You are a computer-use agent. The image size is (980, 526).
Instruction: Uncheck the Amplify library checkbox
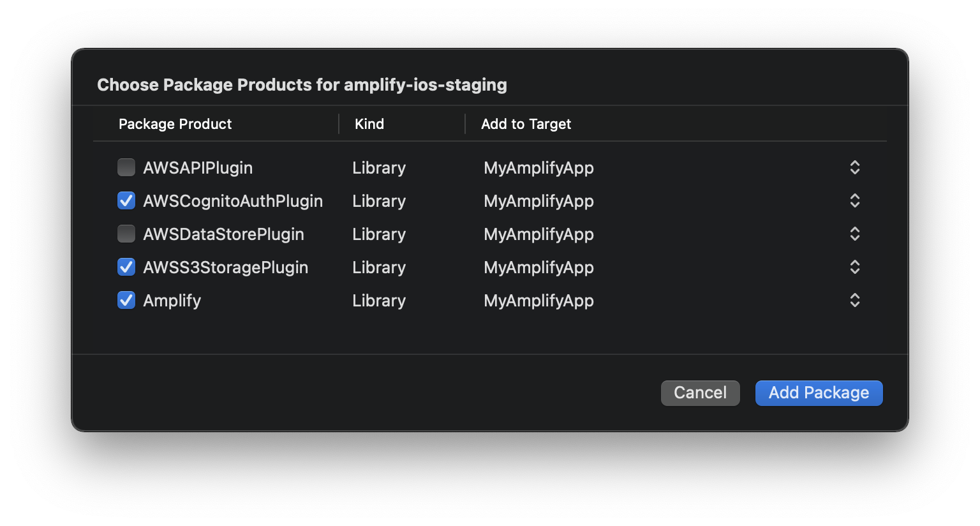click(126, 300)
